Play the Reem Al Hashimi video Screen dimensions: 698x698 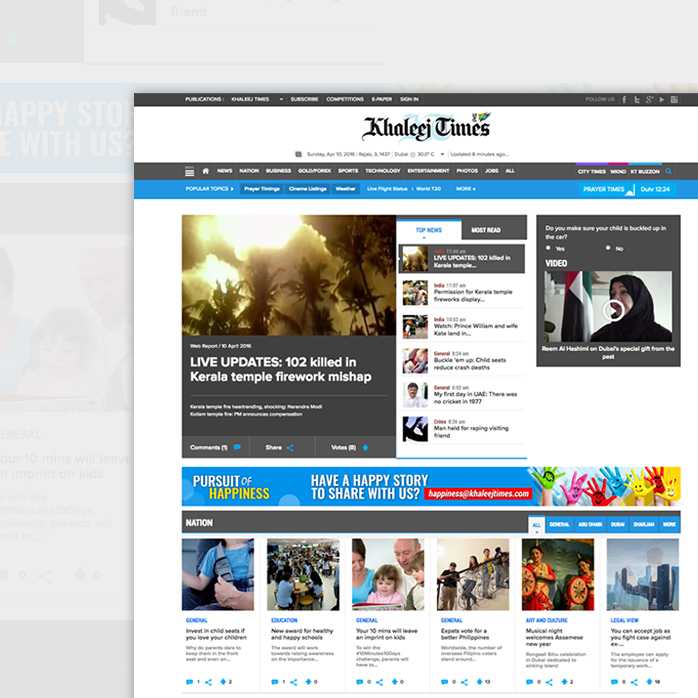(613, 310)
